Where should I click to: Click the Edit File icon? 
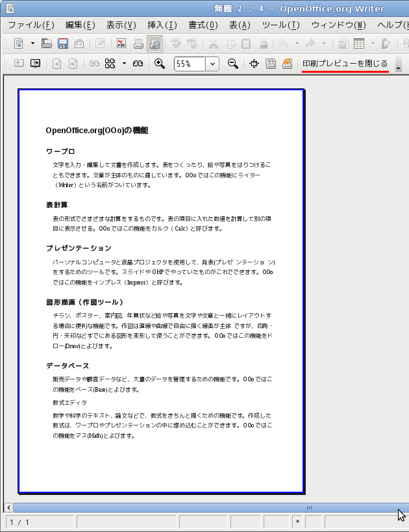(x=101, y=44)
